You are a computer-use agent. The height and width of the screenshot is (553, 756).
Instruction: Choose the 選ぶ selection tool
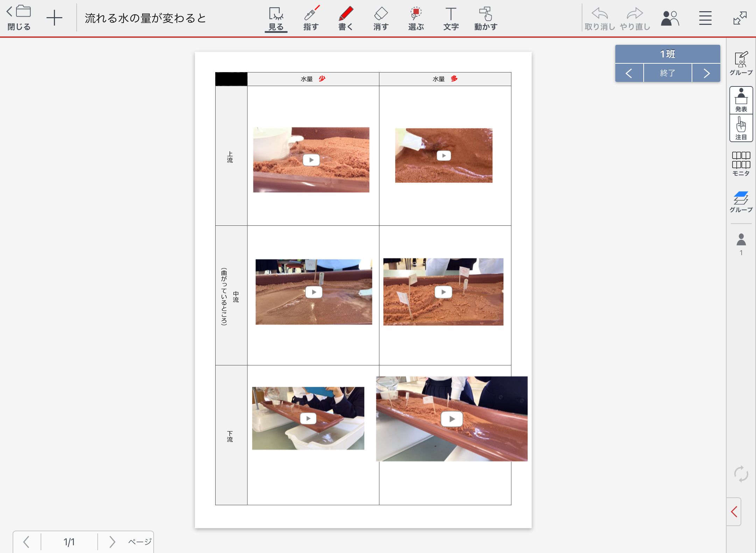point(416,18)
